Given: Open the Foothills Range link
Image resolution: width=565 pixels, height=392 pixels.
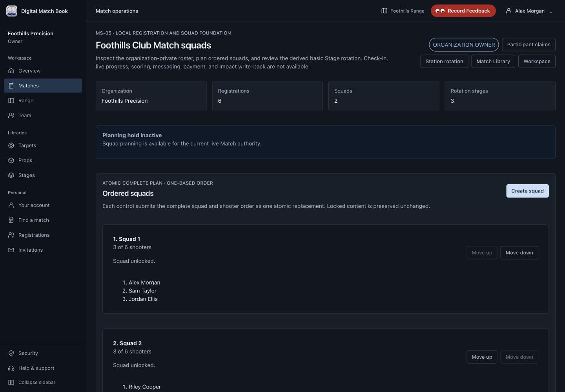Looking at the screenshot, I should click(403, 11).
